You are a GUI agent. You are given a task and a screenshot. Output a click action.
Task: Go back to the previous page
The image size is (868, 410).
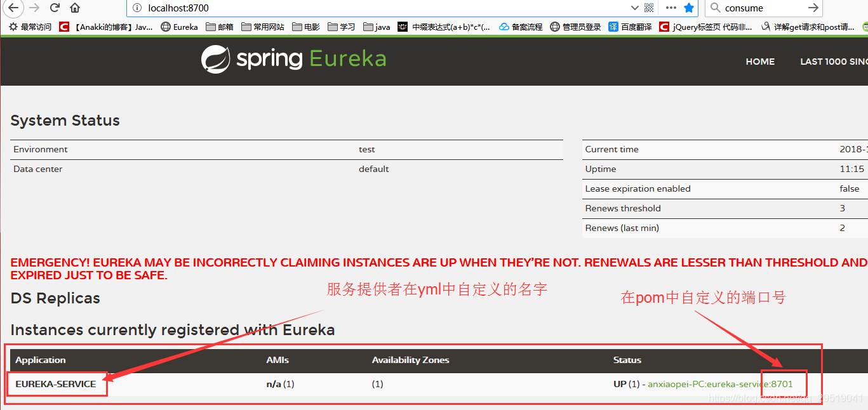(x=12, y=8)
